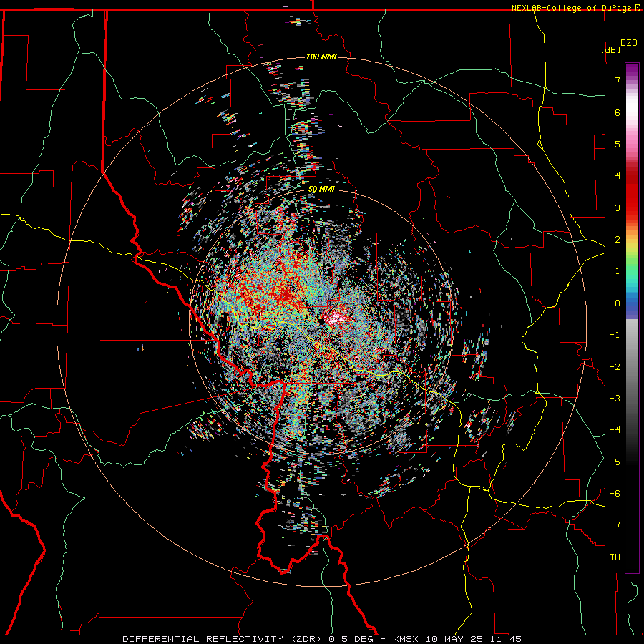Click the -6 value on the color scale
644x644 pixels.
615,494
